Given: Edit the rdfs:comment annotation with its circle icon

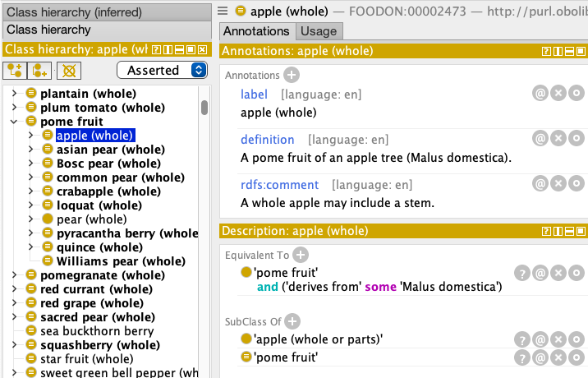Looking at the screenshot, I should (x=577, y=183).
